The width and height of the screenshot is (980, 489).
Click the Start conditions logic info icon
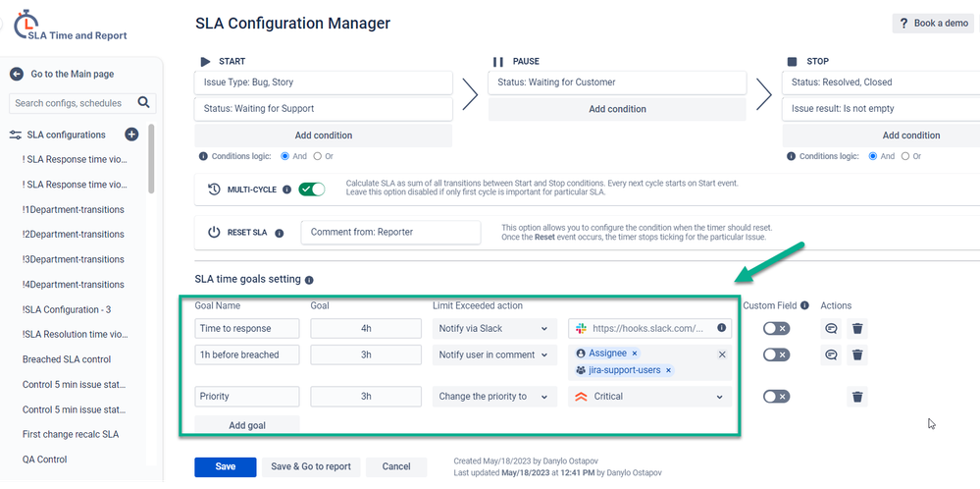203,156
